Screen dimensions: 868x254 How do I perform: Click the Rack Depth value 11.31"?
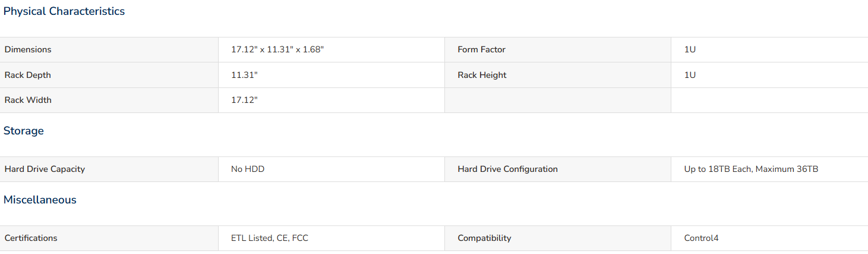tap(244, 75)
